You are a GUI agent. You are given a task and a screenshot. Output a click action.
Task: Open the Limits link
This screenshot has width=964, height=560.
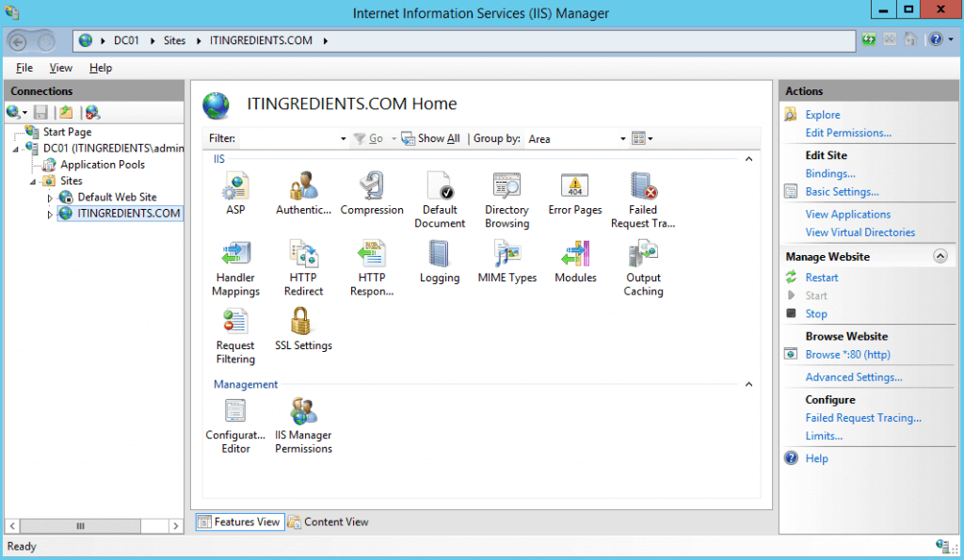tap(824, 436)
